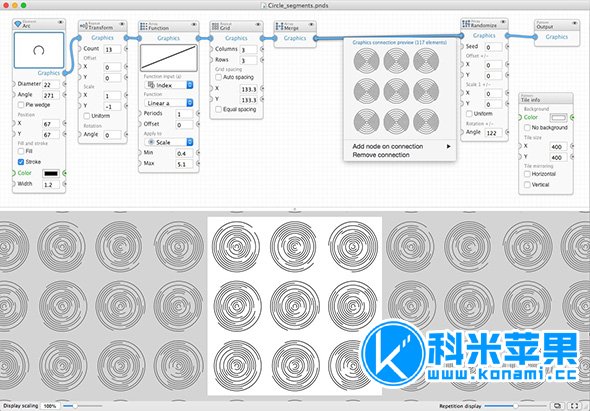Toggle the eye icon on Arc node
590x411 pixels.
click(x=60, y=23)
